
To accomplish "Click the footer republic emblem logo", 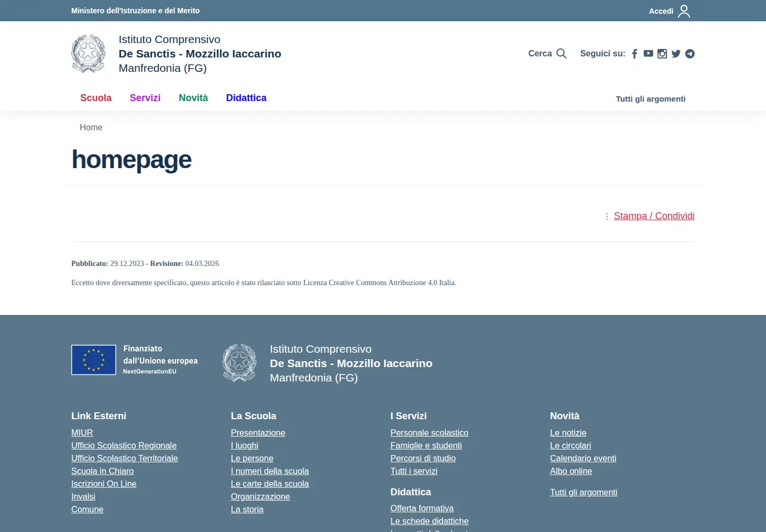I will point(239,363).
